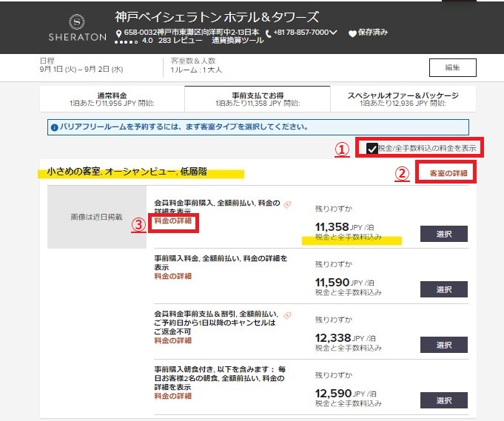Click the info icon in the バリアフリー notice

(54, 127)
